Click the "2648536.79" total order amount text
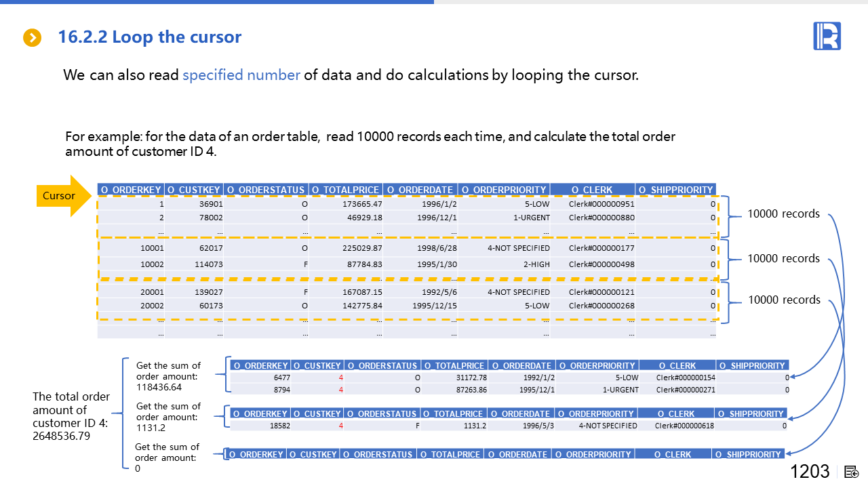 tap(62, 436)
